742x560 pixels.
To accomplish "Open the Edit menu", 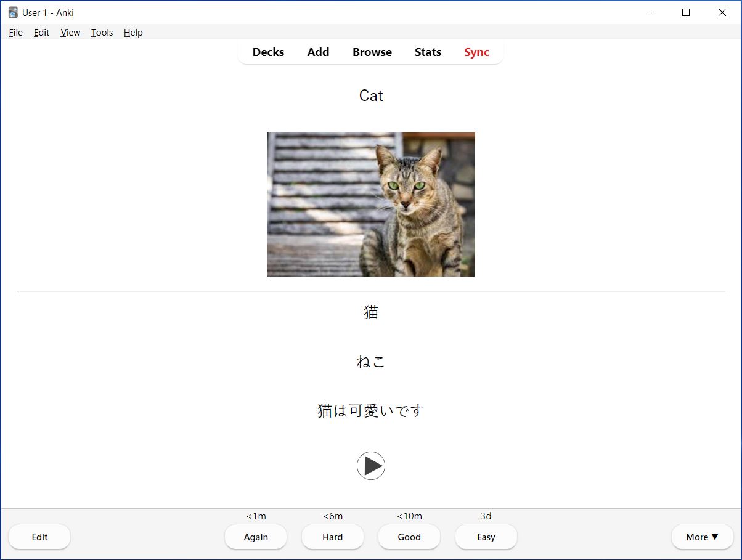I will 41,33.
